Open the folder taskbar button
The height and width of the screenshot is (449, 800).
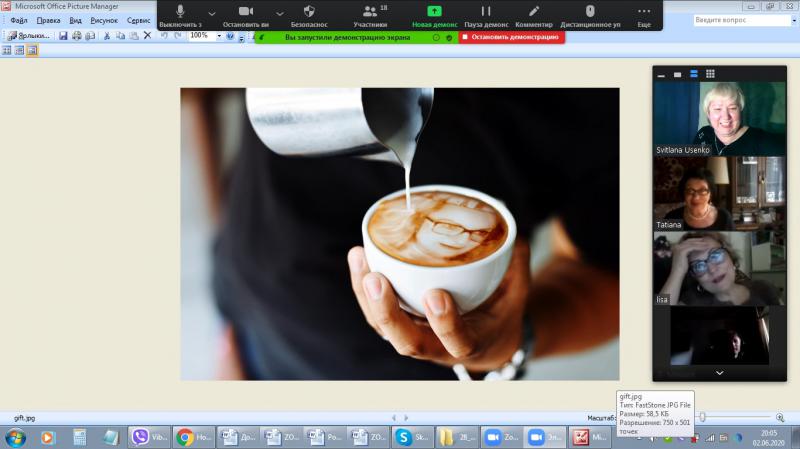457,437
